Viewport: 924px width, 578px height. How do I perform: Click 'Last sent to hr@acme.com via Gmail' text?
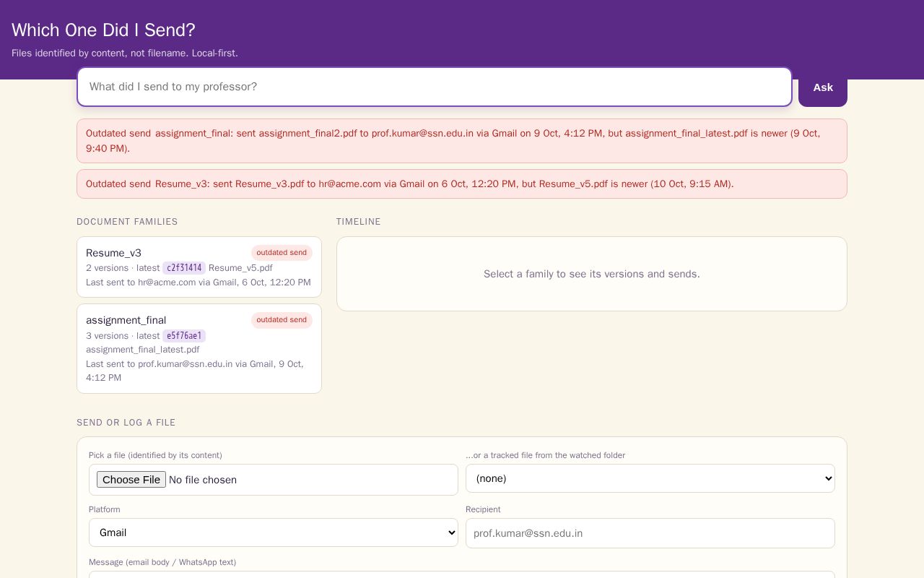pos(199,282)
